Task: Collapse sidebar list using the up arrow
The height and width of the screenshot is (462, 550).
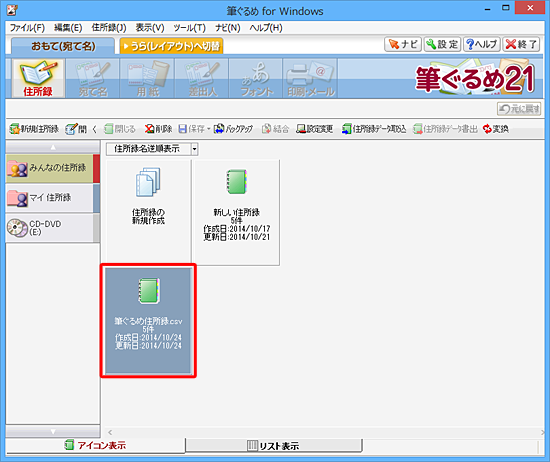Action: click(53, 147)
